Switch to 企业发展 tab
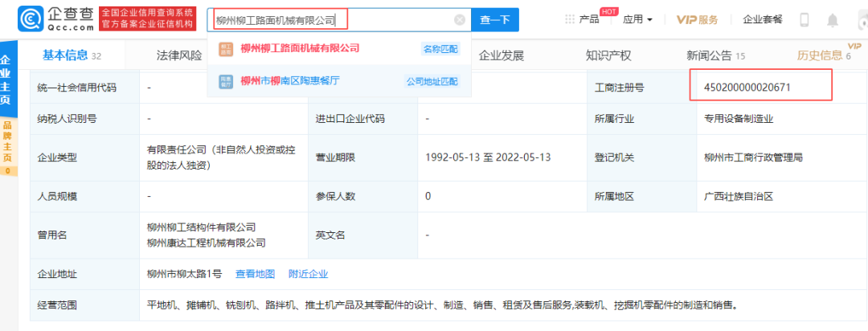Image resolution: width=868 pixels, height=331 pixels. [501, 55]
